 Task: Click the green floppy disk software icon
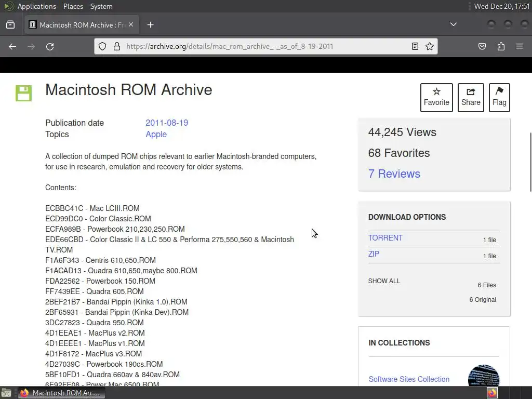pyautogui.click(x=24, y=93)
